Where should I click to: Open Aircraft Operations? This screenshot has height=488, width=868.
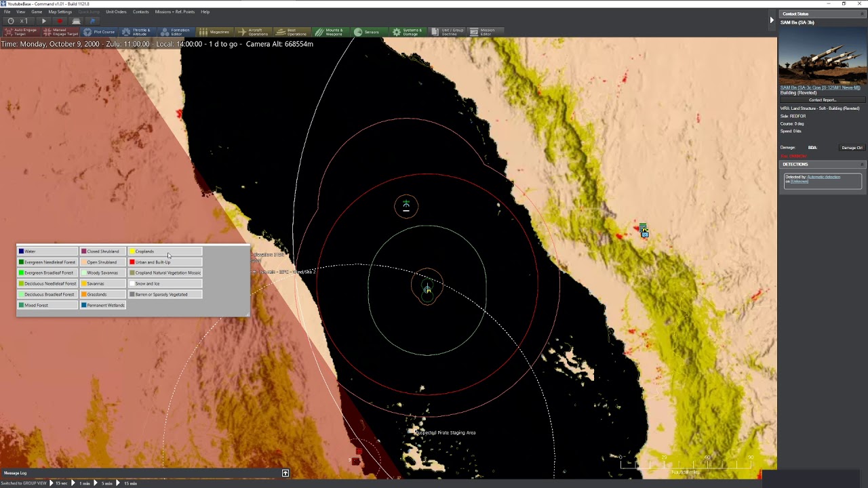click(x=254, y=32)
